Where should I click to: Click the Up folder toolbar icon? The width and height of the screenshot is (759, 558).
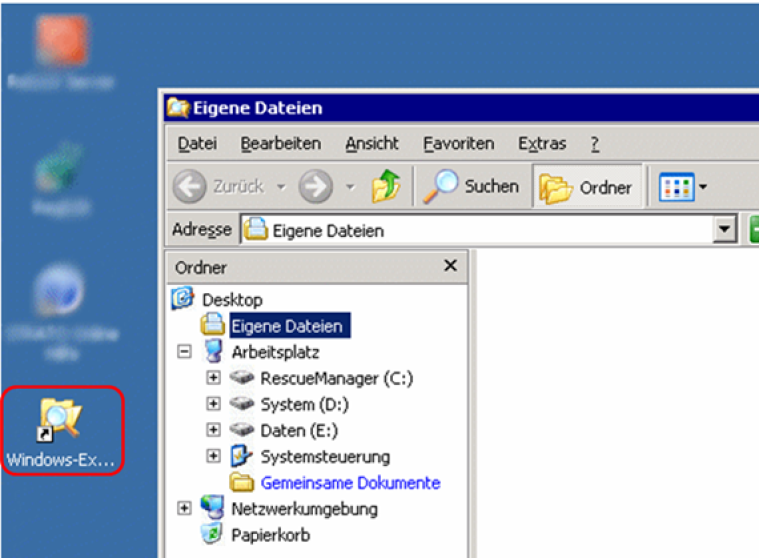coord(386,187)
